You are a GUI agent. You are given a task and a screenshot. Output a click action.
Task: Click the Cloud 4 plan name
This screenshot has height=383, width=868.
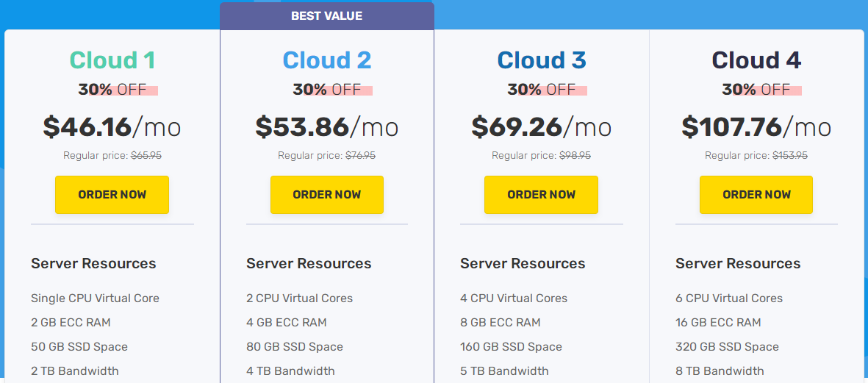click(x=756, y=60)
